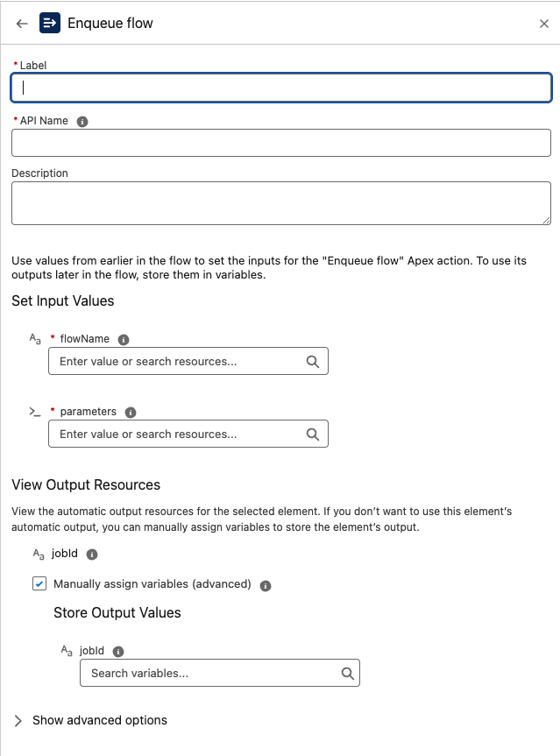
Task: Click the API Name text field
Action: (280, 143)
